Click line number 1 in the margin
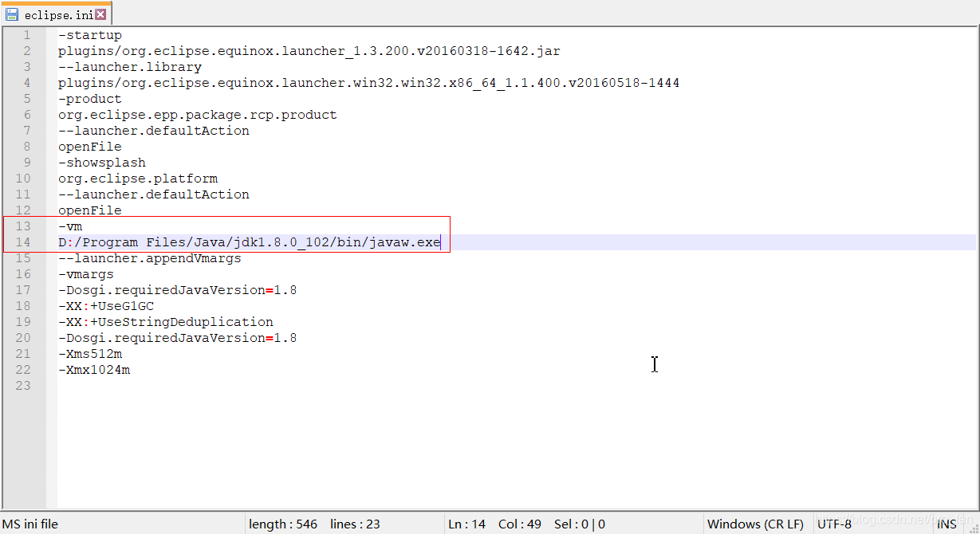This screenshot has height=534, width=980. (27, 35)
